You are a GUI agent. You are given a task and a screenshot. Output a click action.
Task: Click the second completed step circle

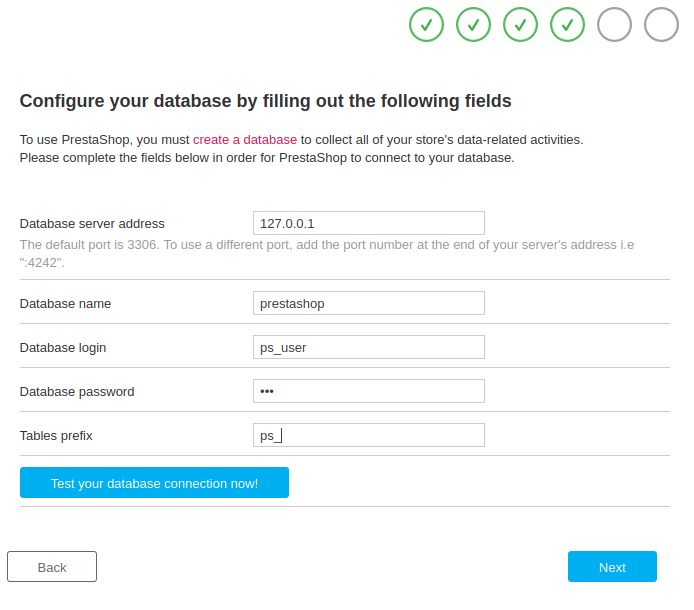click(x=473, y=24)
